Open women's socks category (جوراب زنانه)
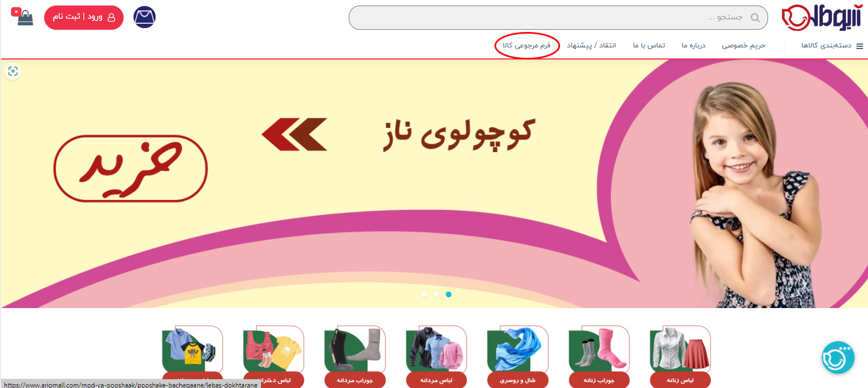Screen dimensions: 868x388 (599, 356)
